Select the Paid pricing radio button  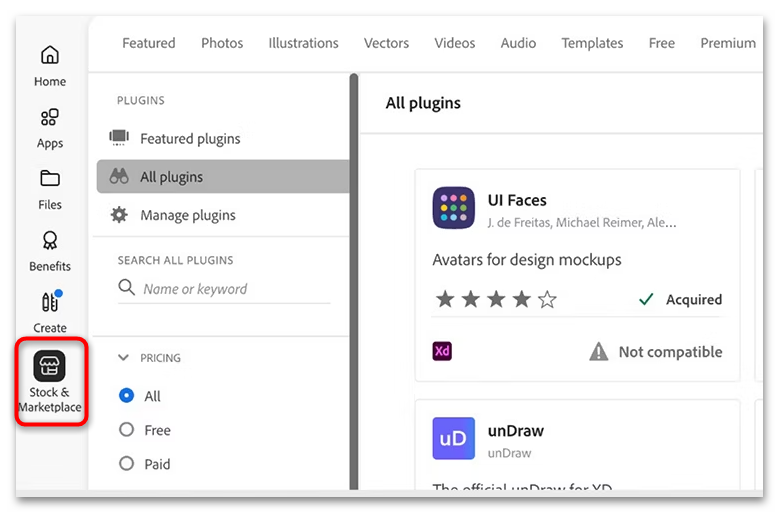pyautogui.click(x=127, y=463)
